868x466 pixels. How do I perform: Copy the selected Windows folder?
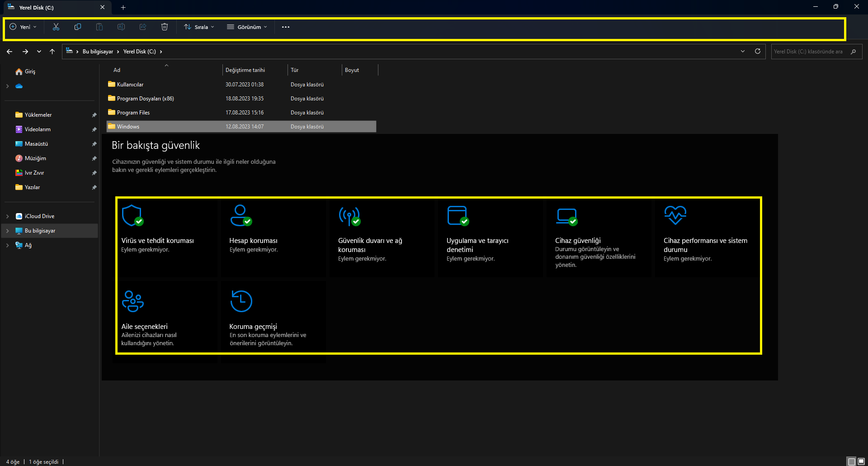(78, 27)
